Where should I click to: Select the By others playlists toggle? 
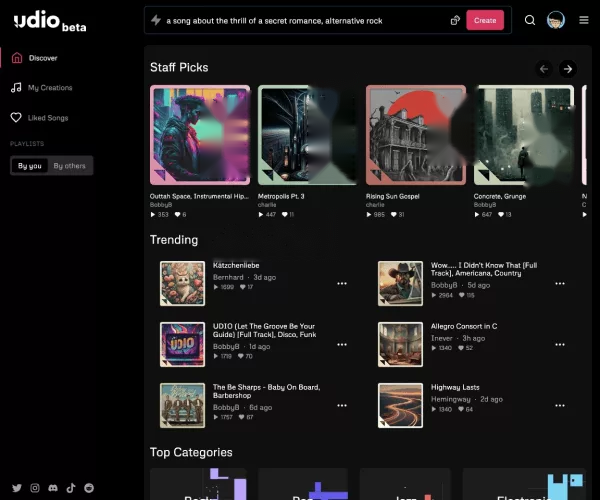[x=69, y=166]
